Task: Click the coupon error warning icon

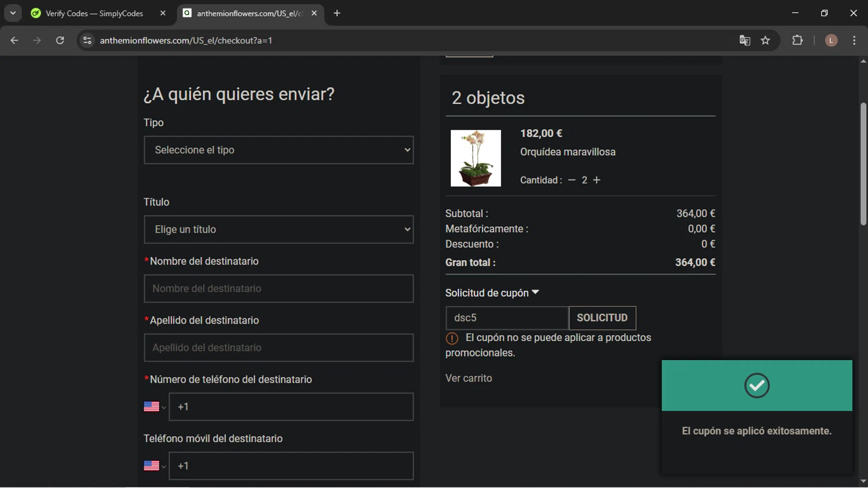Action: click(x=452, y=338)
